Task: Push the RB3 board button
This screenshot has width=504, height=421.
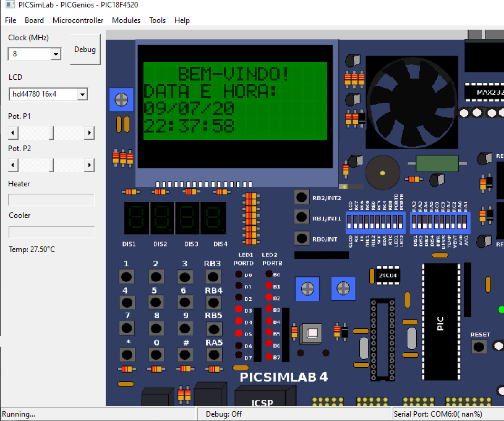Action: [213, 277]
